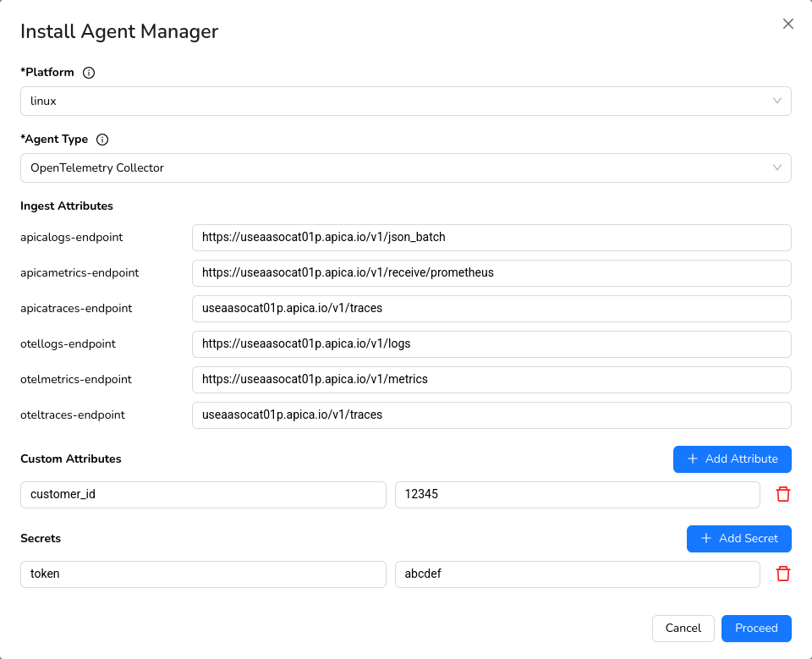Click the Agent Type info icon
This screenshot has height=659, width=812.
click(102, 140)
